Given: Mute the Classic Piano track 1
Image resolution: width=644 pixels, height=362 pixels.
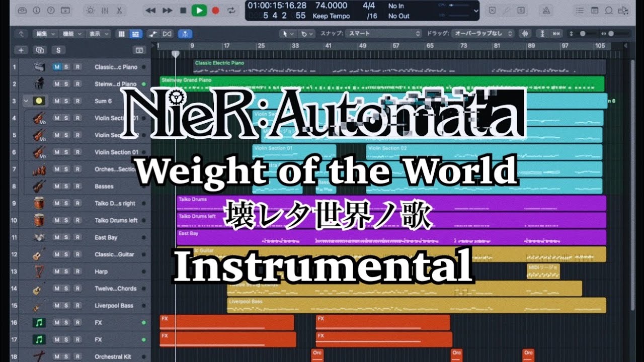Looking at the screenshot, I should click(x=57, y=67).
